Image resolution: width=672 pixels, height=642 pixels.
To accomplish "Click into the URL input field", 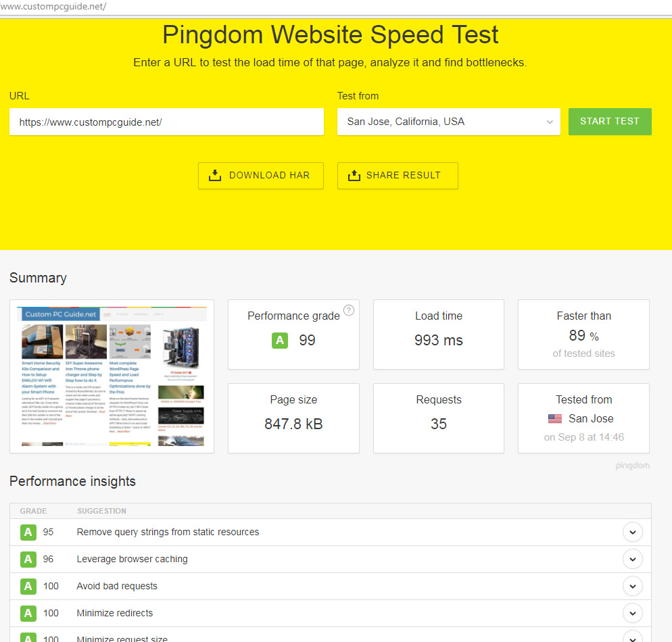I will click(166, 122).
